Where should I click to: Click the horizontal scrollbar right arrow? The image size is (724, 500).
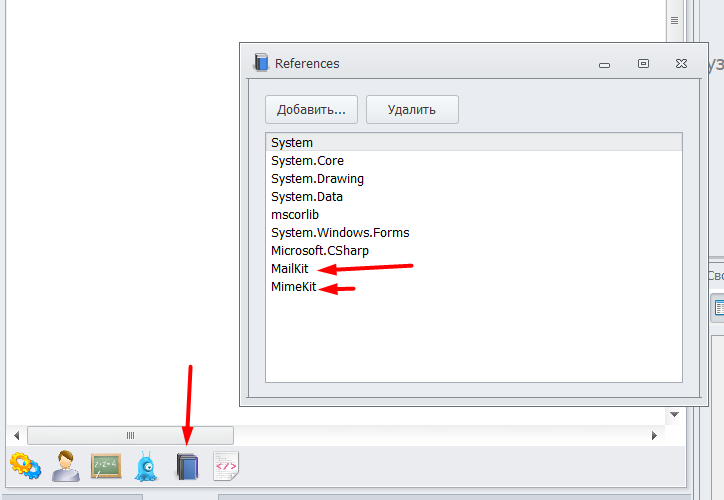(x=654, y=435)
